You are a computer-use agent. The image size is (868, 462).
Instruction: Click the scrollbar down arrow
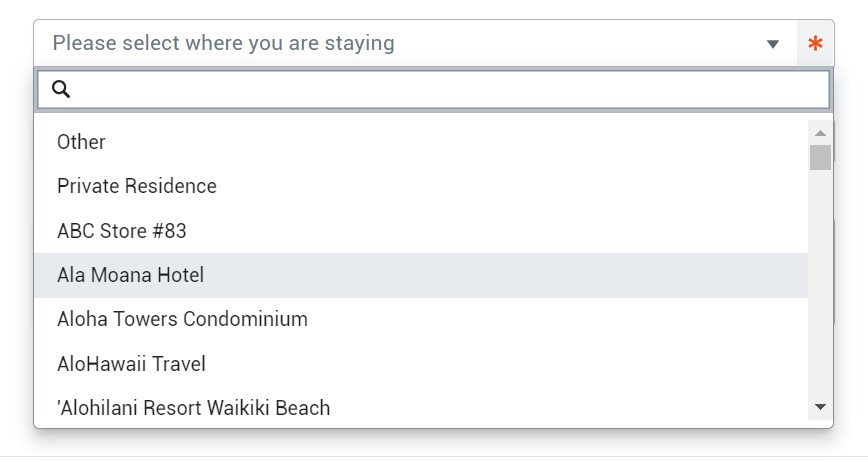point(820,407)
